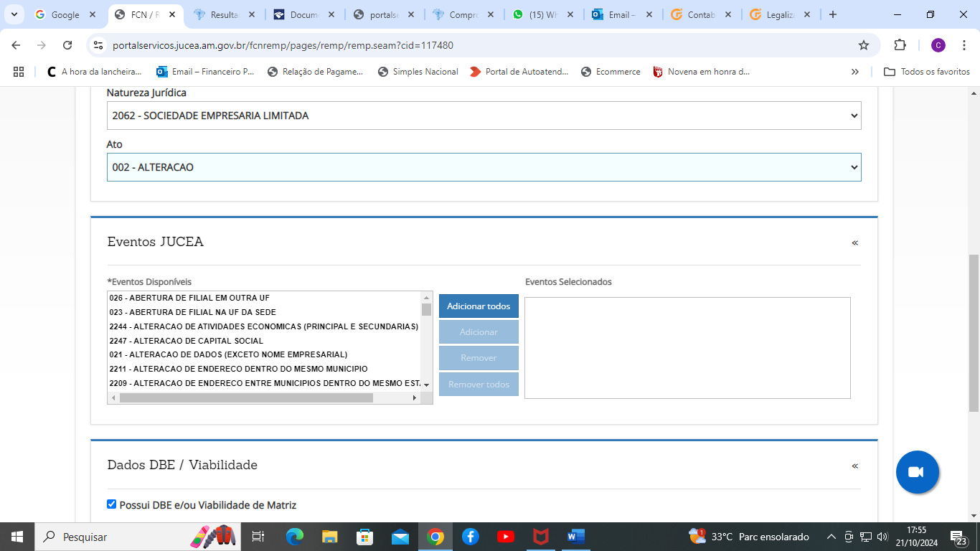Open Microsoft Store from taskbar

pyautogui.click(x=365, y=537)
